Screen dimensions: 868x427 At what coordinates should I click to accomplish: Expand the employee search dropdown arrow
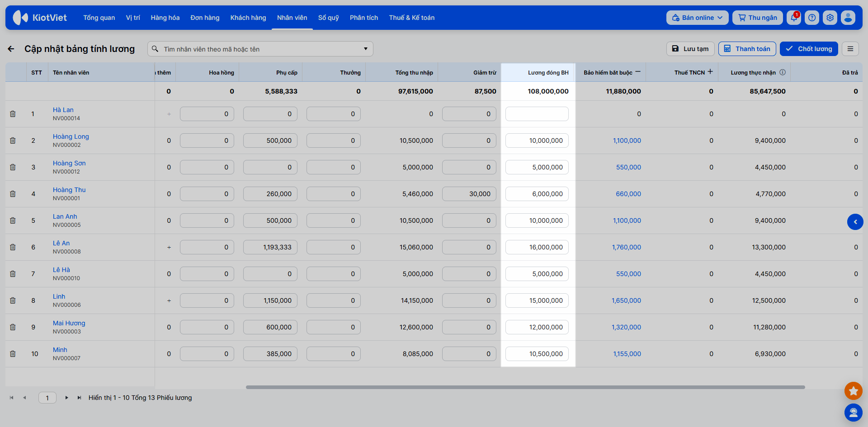[x=365, y=49]
